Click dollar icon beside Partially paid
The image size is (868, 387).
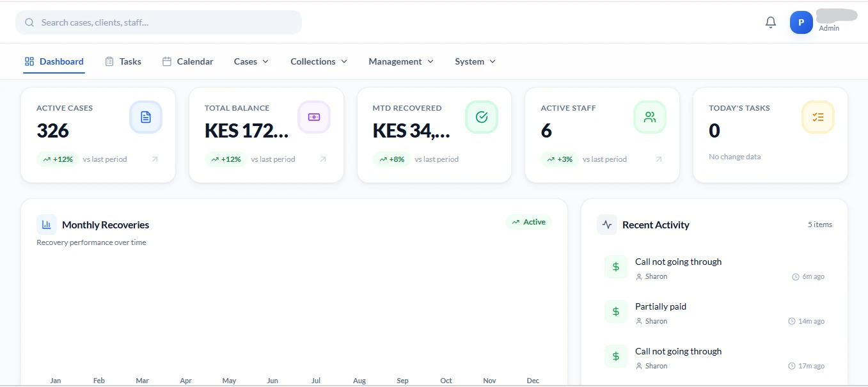[x=616, y=312]
